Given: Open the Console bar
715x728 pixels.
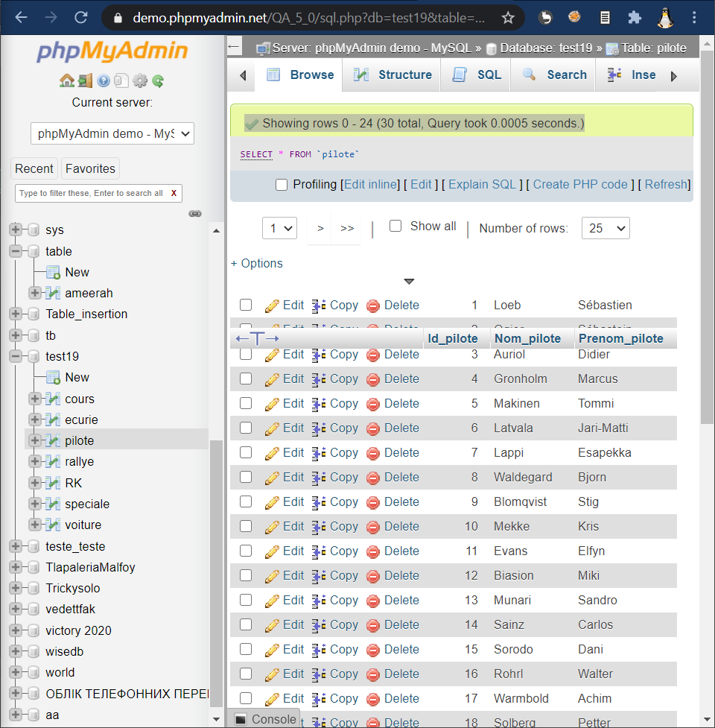Looking at the screenshot, I should [x=264, y=719].
